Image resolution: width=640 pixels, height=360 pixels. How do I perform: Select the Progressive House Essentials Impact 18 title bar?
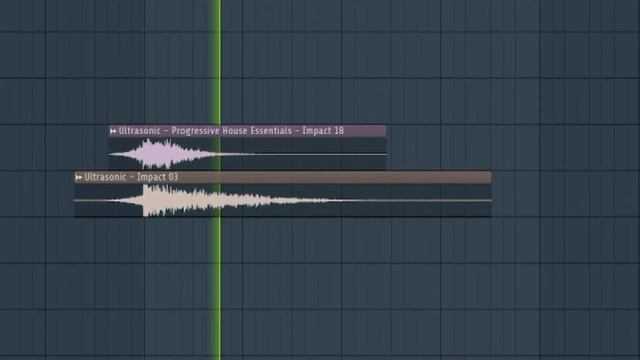tap(247, 131)
